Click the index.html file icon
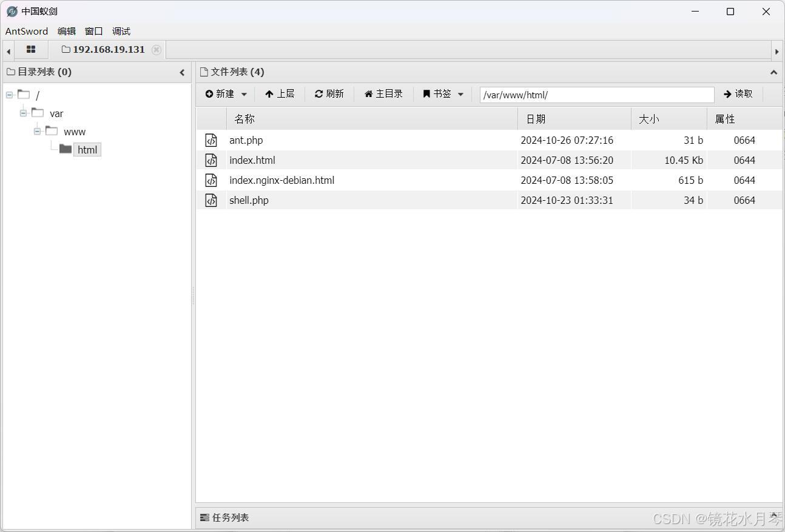 (211, 160)
